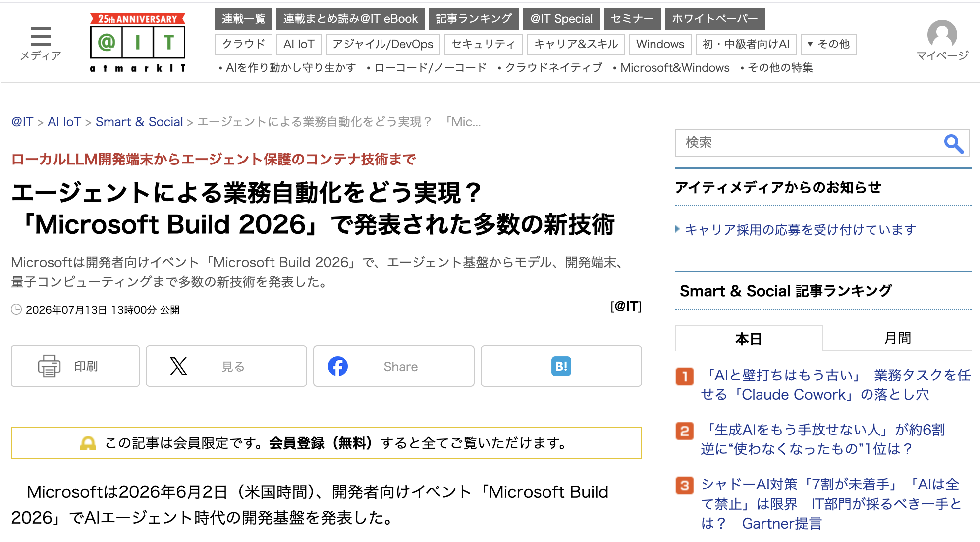Click the article headline エージェントによる業務自動化

313,209
